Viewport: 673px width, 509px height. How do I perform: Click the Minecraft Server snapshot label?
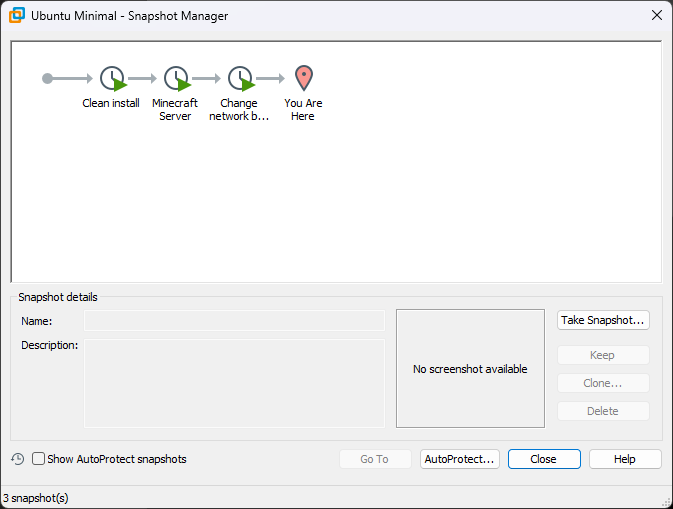pyautogui.click(x=175, y=109)
